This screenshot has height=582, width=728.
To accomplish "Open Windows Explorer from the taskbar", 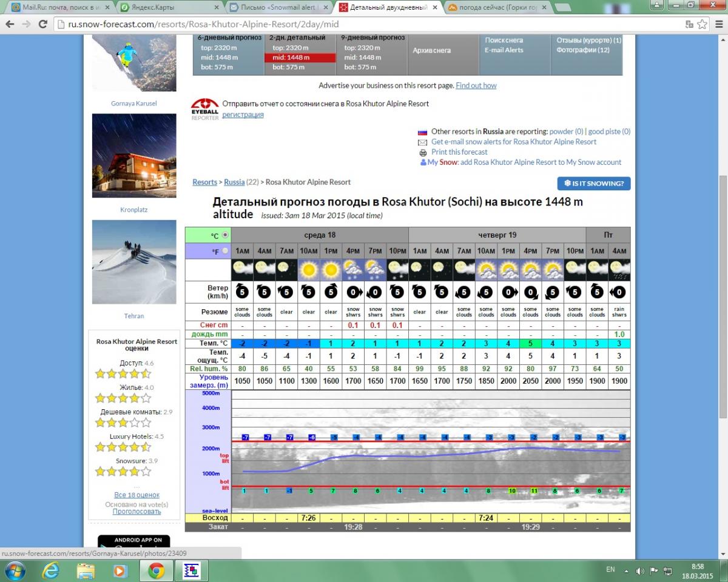I will pos(86,570).
